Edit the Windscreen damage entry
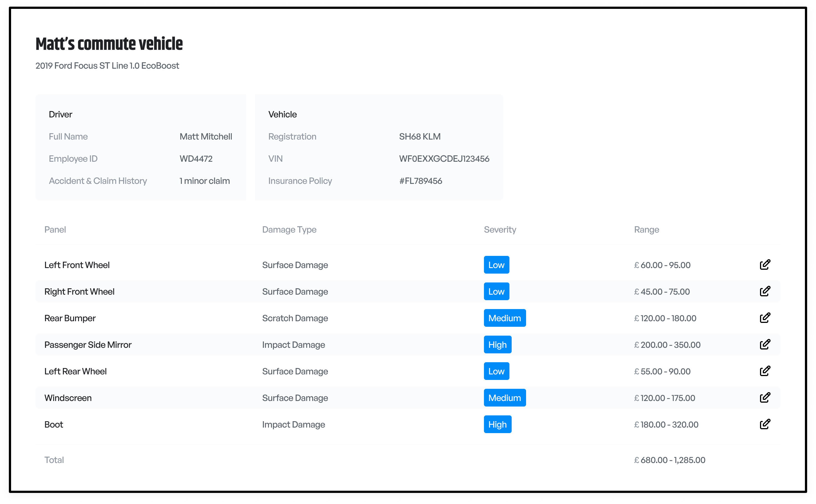Viewport: 816px width, 504px height. click(x=765, y=398)
